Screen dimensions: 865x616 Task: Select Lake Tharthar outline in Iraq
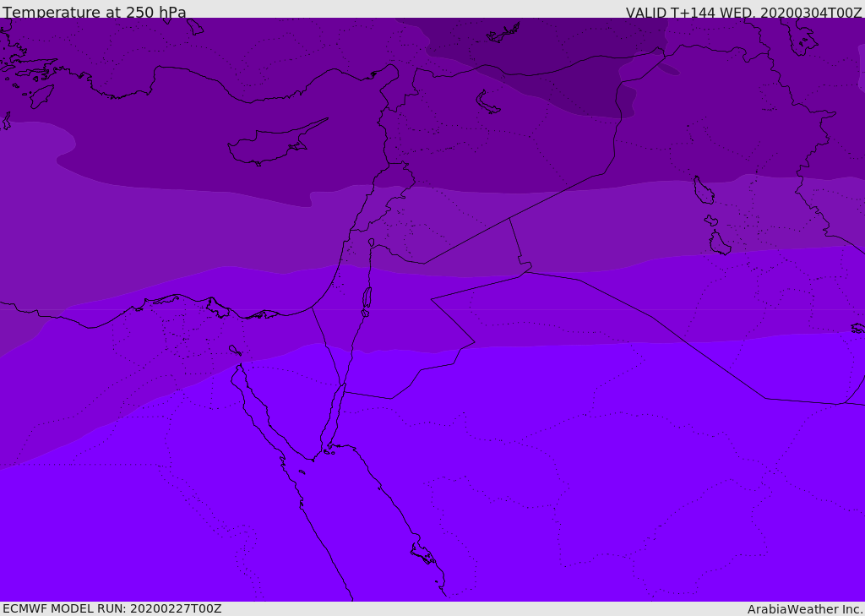point(704,190)
